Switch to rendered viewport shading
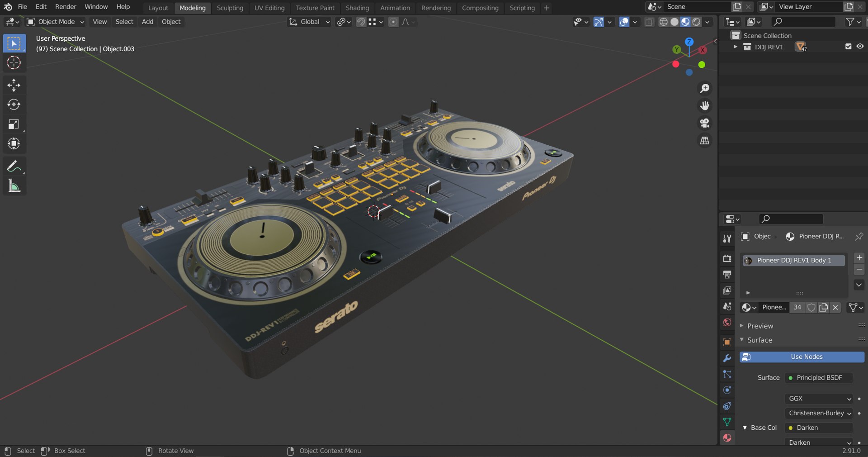Screen dimensions: 868x457 tap(697, 22)
